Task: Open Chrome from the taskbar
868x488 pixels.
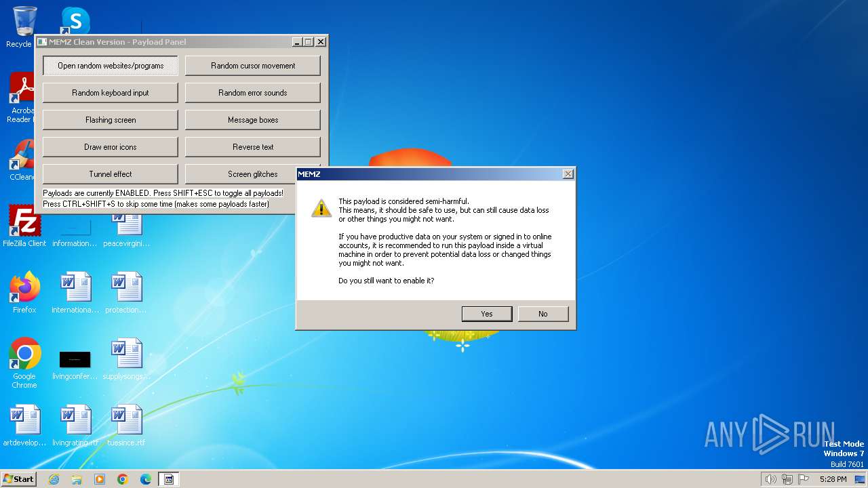Action: coord(123,479)
